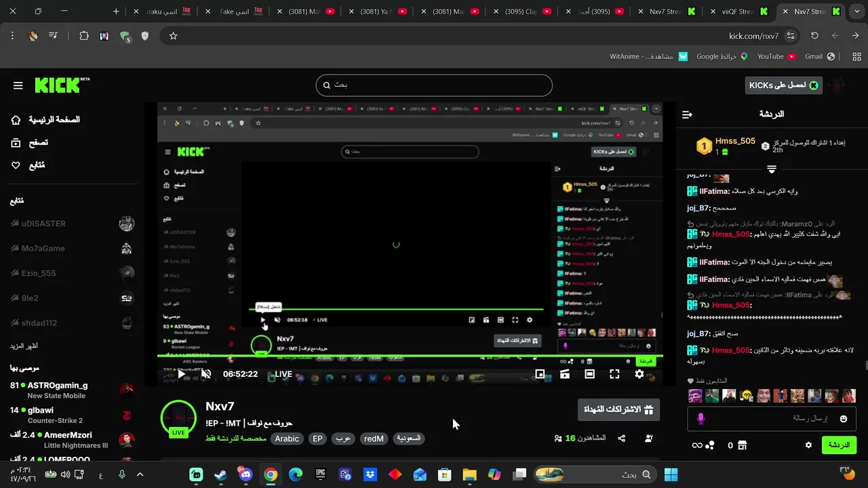
Task: Toggle theater mode on the player
Action: click(x=589, y=374)
